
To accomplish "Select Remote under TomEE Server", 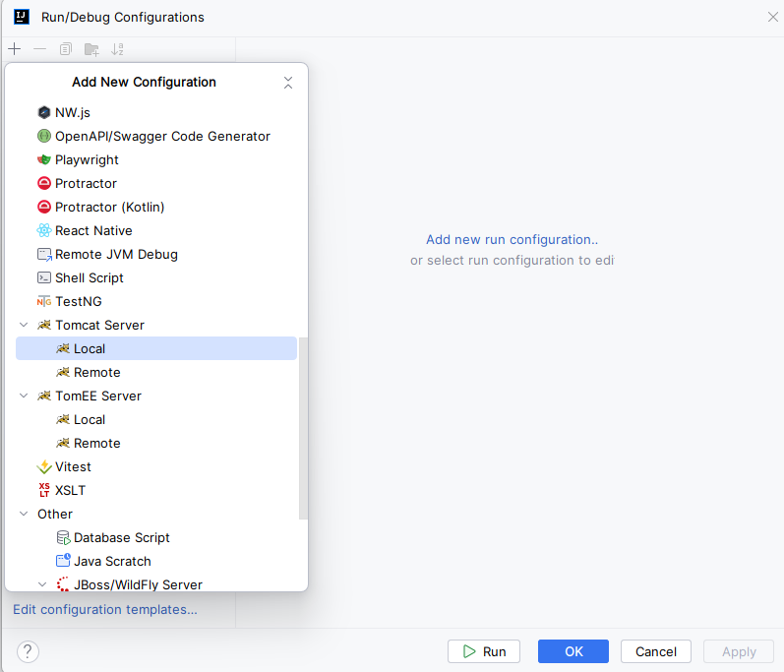I will [156, 443].
